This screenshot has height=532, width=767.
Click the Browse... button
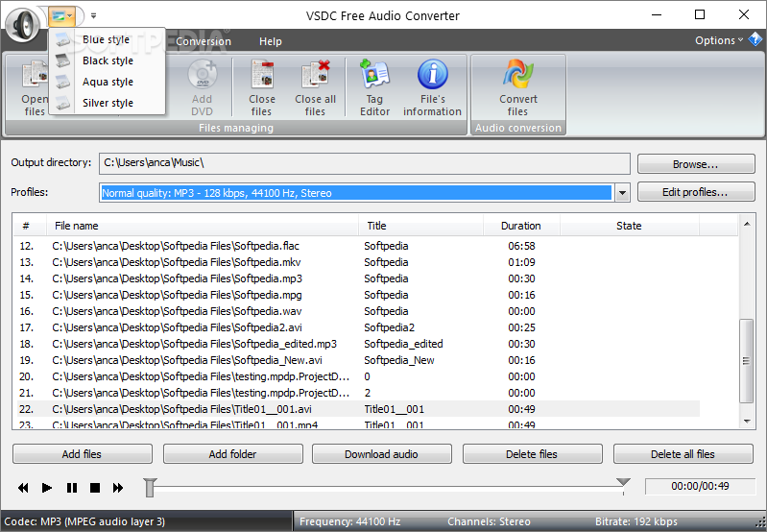pos(696,164)
